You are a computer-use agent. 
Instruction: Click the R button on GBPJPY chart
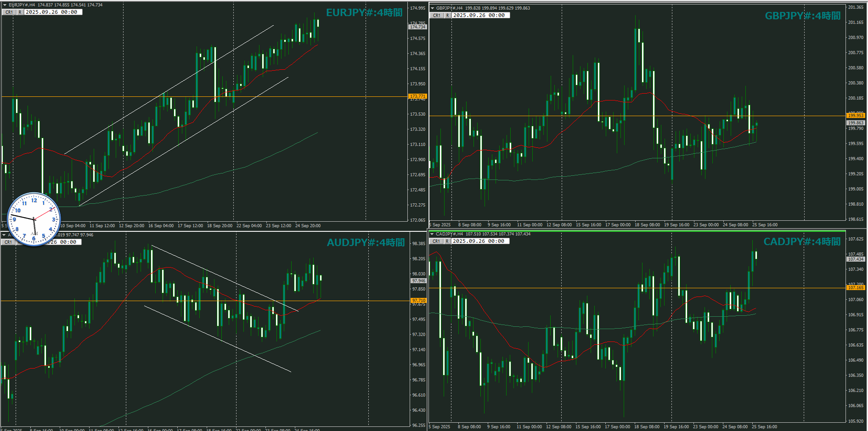point(447,16)
